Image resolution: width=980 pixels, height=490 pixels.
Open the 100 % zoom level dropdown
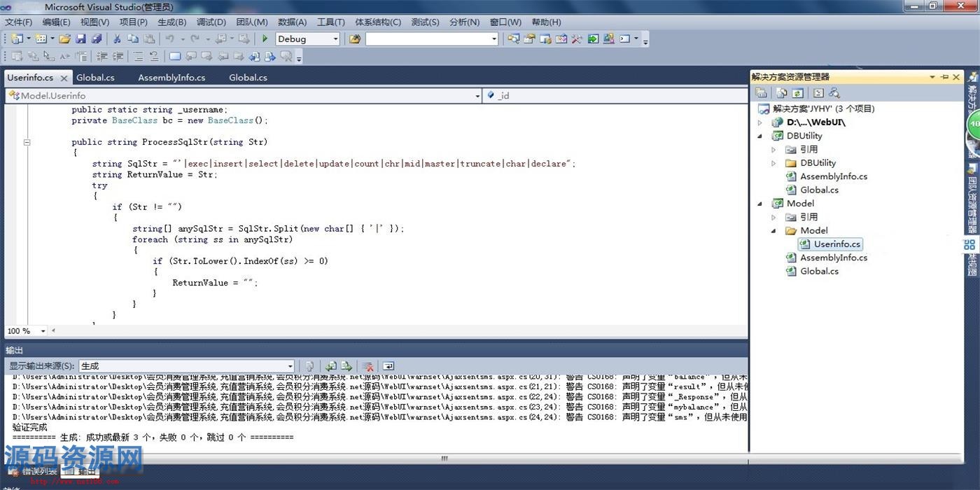point(43,331)
